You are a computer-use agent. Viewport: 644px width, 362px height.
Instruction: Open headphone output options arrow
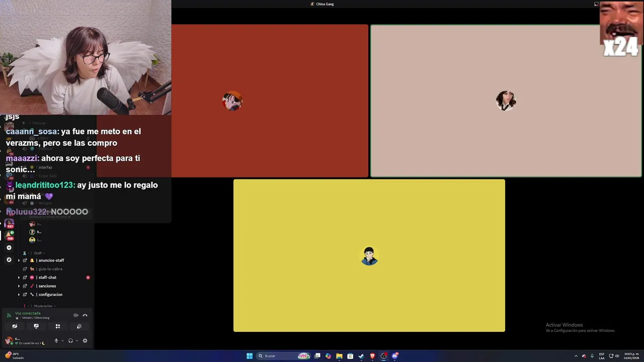[x=76, y=340]
